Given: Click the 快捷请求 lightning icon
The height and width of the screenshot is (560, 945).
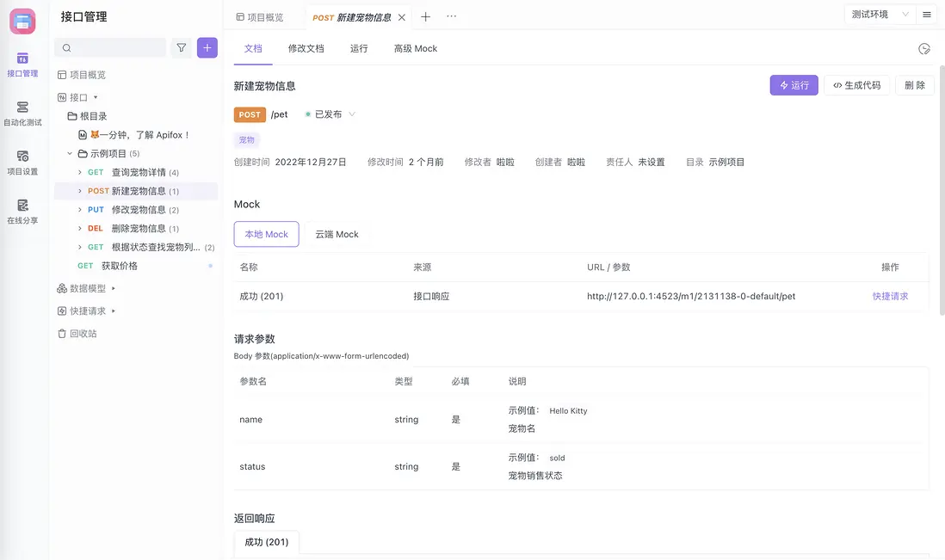Looking at the screenshot, I should click(61, 311).
